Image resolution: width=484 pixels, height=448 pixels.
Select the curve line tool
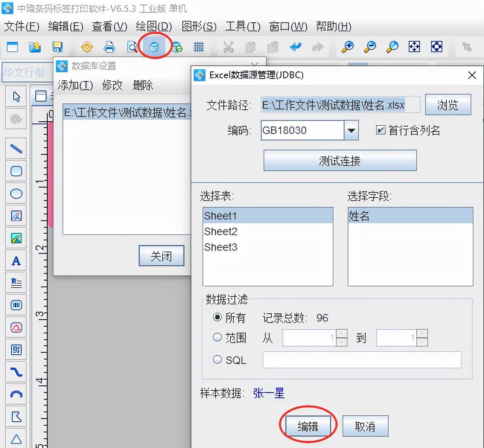16,372
